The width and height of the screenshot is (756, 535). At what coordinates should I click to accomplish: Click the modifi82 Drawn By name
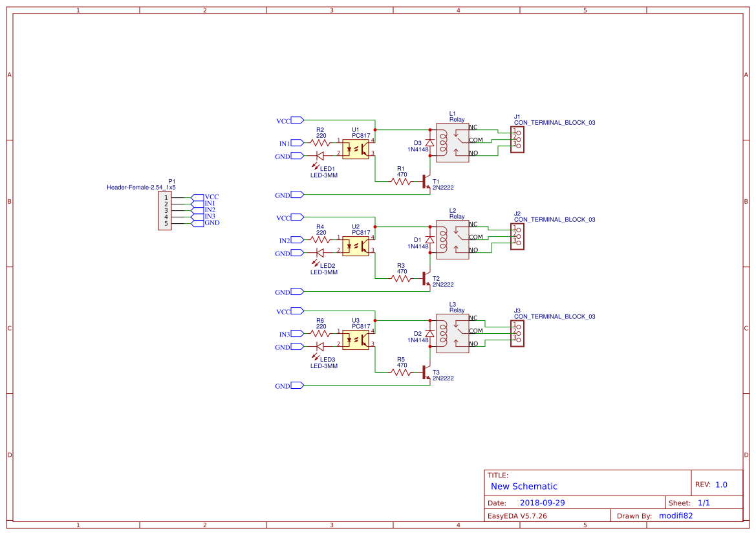click(675, 516)
